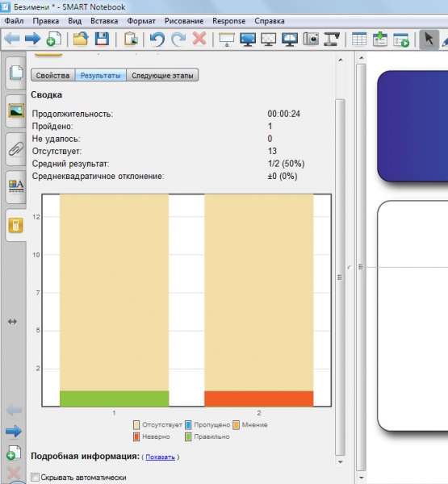This screenshot has height=484, width=448.
Task: Open the document camera tool
Action: (332, 40)
